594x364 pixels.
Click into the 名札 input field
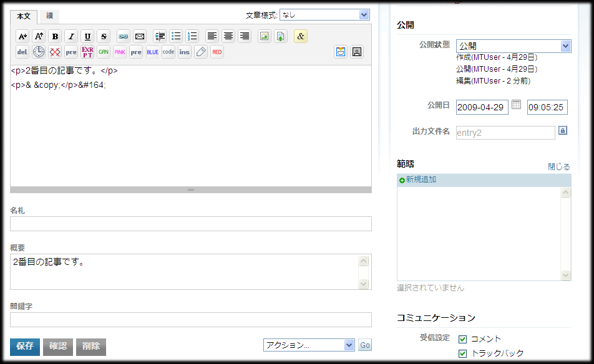(190, 224)
